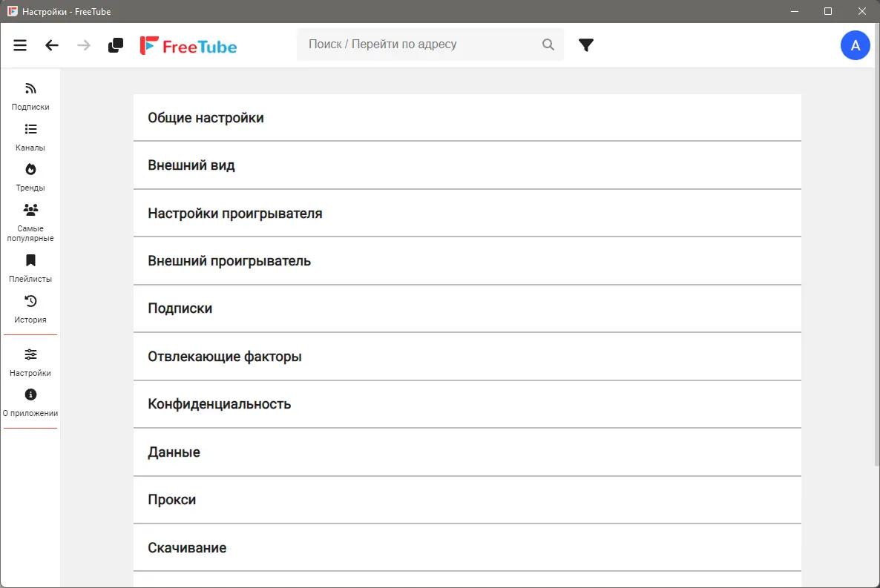Go back using the left arrow
Viewport: 880px width, 588px height.
(52, 45)
